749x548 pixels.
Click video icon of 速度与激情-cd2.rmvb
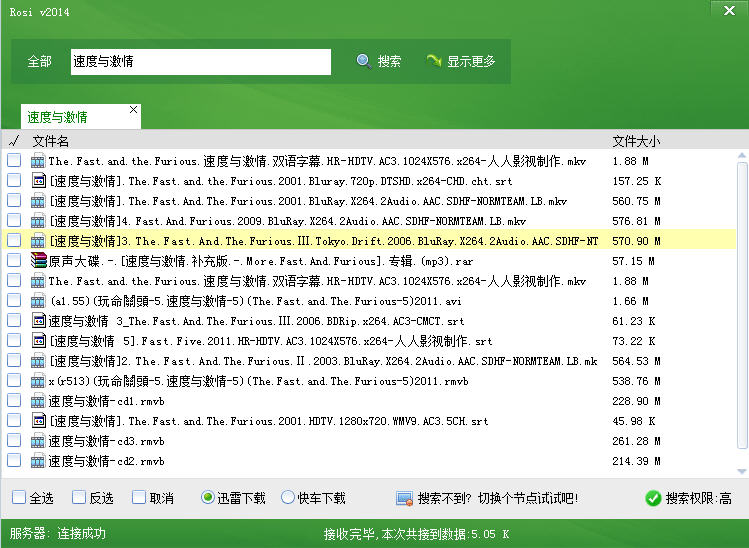(x=38, y=461)
